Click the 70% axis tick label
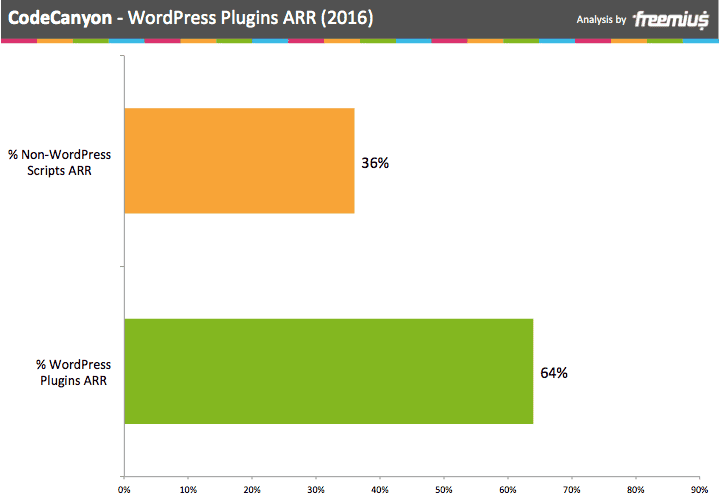This screenshot has height=502, width=721. click(572, 490)
